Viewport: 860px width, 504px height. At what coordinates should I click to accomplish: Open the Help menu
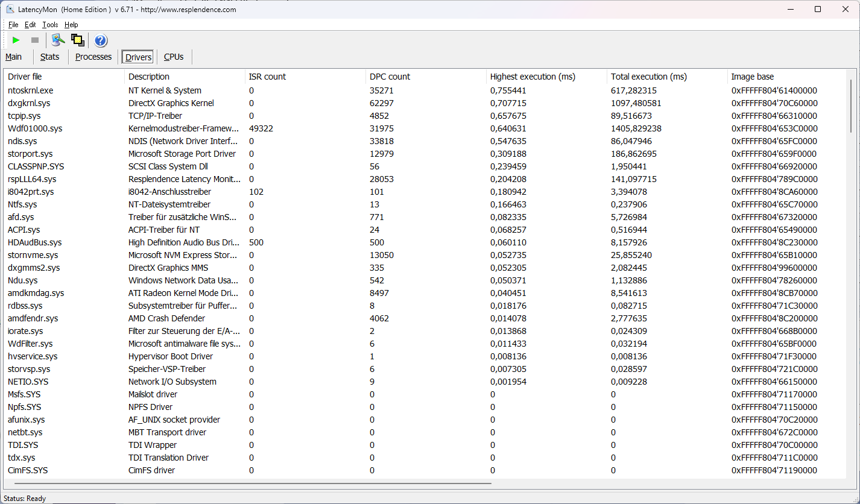click(x=71, y=25)
